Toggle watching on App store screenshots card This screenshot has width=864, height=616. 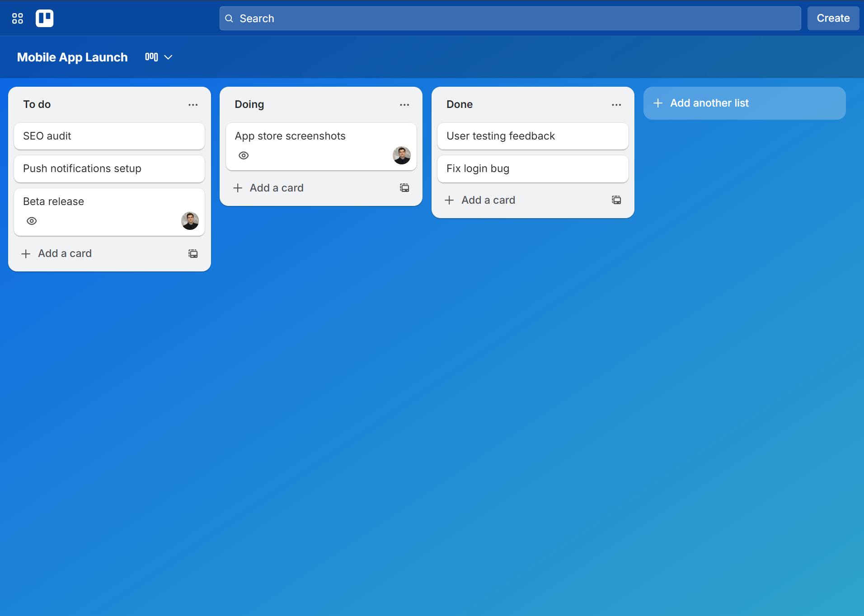[x=243, y=155]
